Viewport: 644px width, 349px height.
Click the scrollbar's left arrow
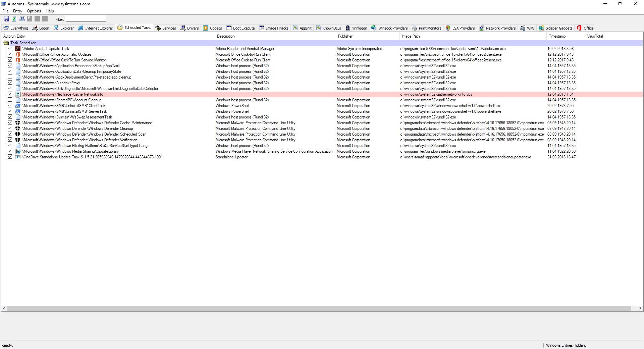tap(4, 308)
